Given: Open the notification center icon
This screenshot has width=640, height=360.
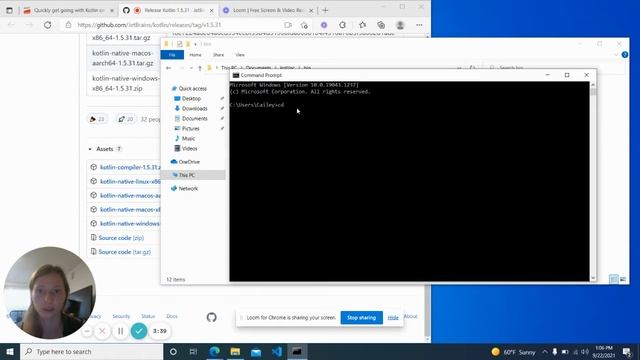Looking at the screenshot, I should tap(627, 351).
